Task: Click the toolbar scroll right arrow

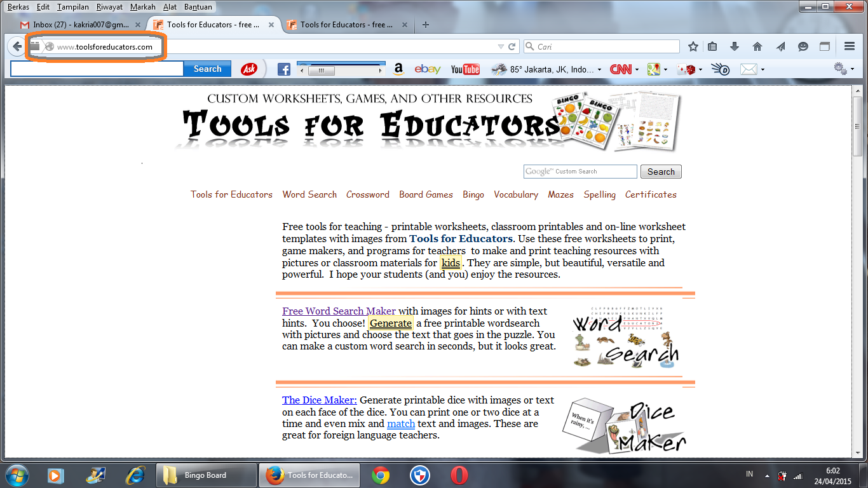Action: tap(381, 71)
